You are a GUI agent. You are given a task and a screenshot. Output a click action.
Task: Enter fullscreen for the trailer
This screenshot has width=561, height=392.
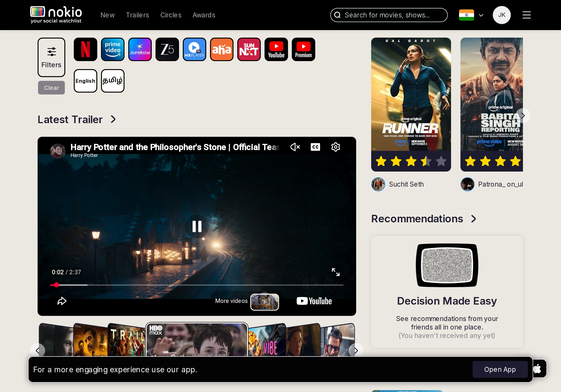(x=335, y=272)
